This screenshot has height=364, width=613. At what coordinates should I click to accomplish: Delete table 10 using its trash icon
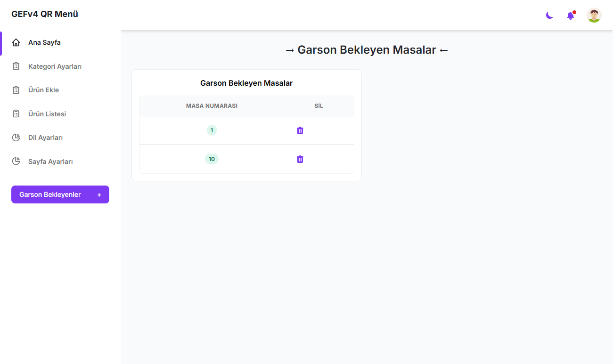(300, 159)
